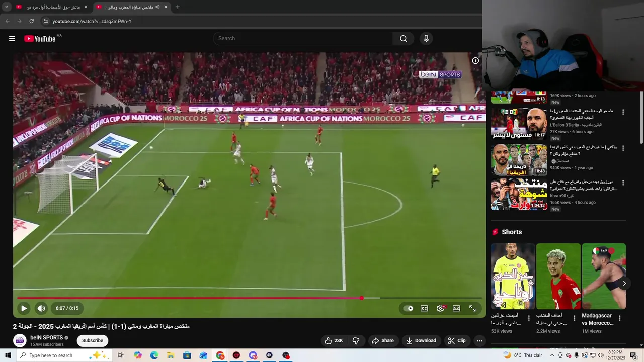
Task: Open the taskbar volume speaker icon
Action: point(601,355)
